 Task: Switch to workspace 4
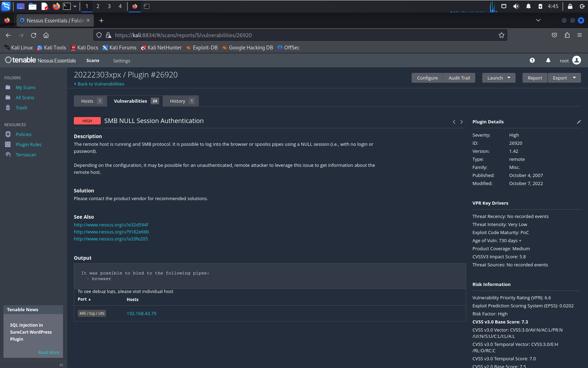[120, 6]
